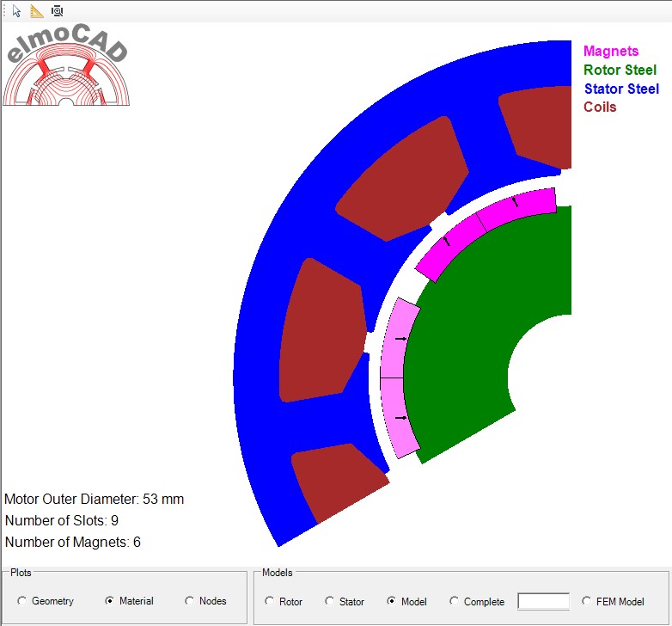Click the Plots group label

point(21,573)
